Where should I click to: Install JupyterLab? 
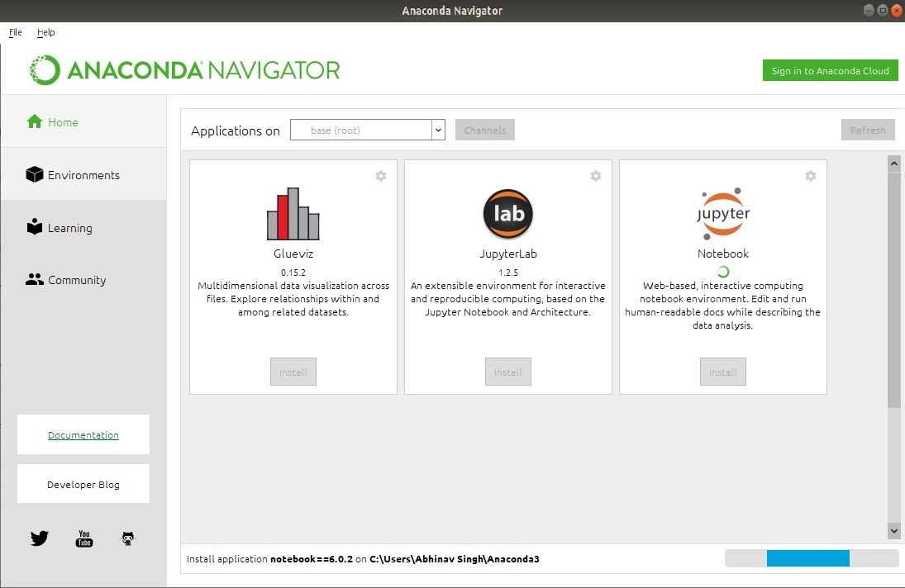508,372
